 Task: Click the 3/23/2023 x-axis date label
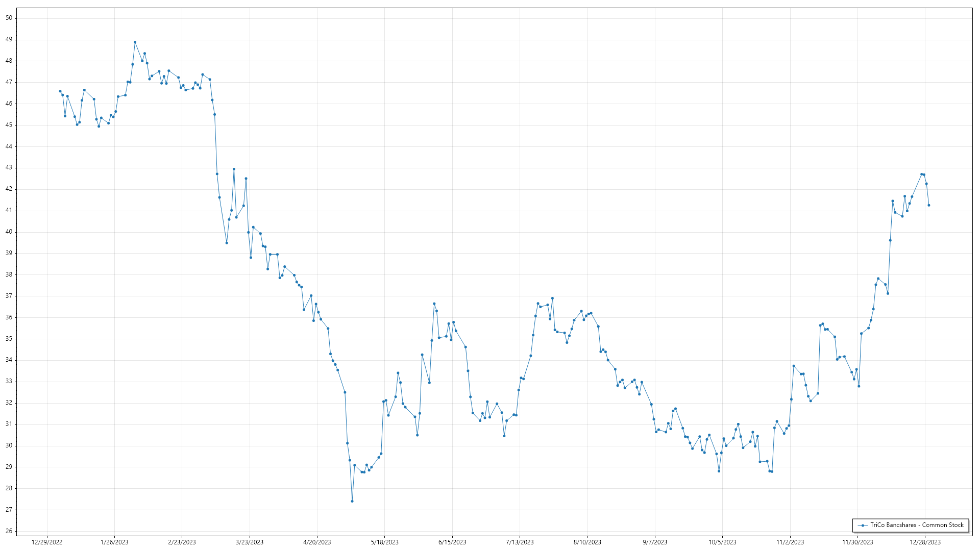250,542
